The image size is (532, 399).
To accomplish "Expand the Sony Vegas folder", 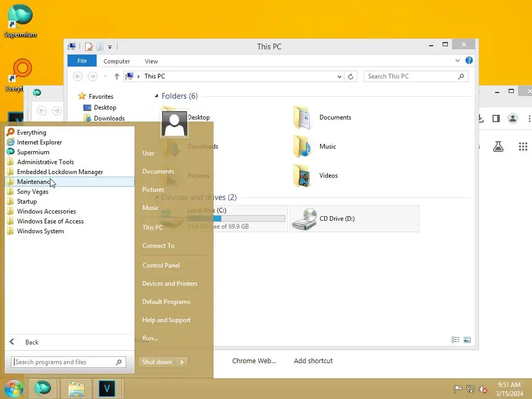I will click(70, 191).
